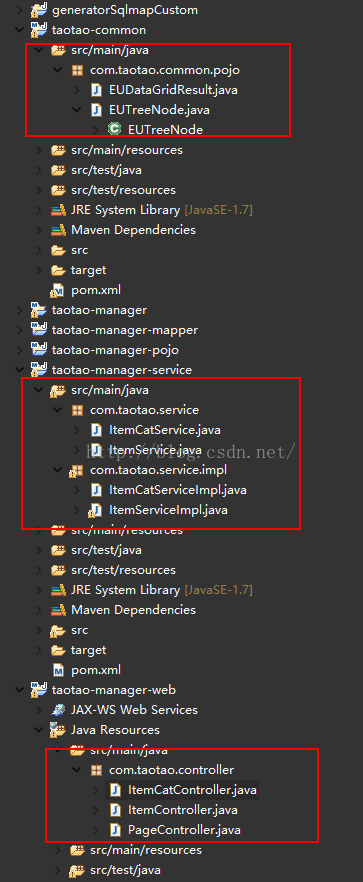Select src/test/java under taotao-manager-service
This screenshot has width=363, height=882.
[106, 550]
